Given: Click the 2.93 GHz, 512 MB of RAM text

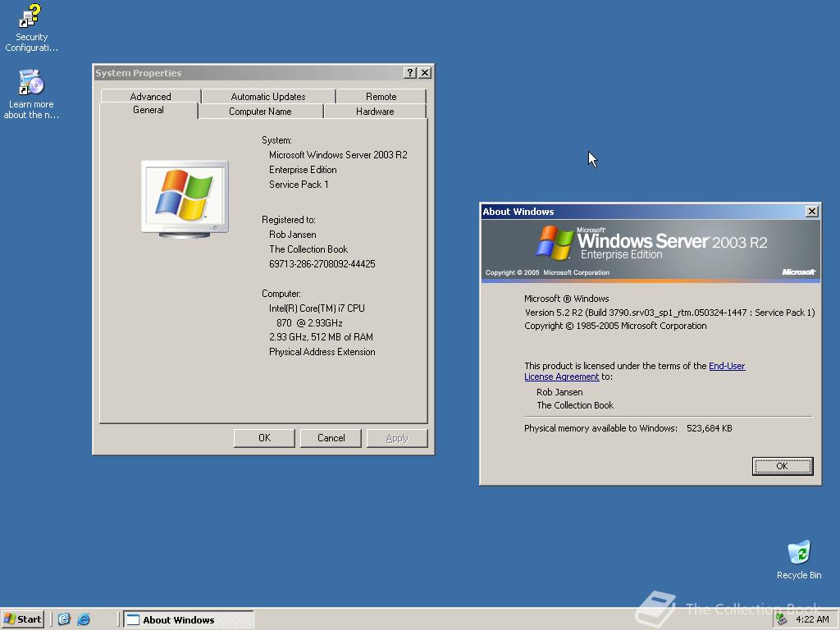Looking at the screenshot, I should [321, 337].
